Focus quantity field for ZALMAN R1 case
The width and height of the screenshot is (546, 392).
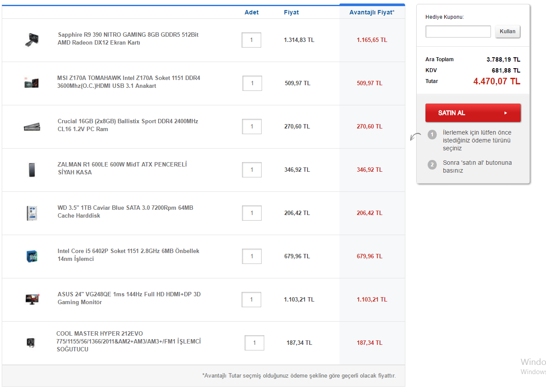click(252, 170)
